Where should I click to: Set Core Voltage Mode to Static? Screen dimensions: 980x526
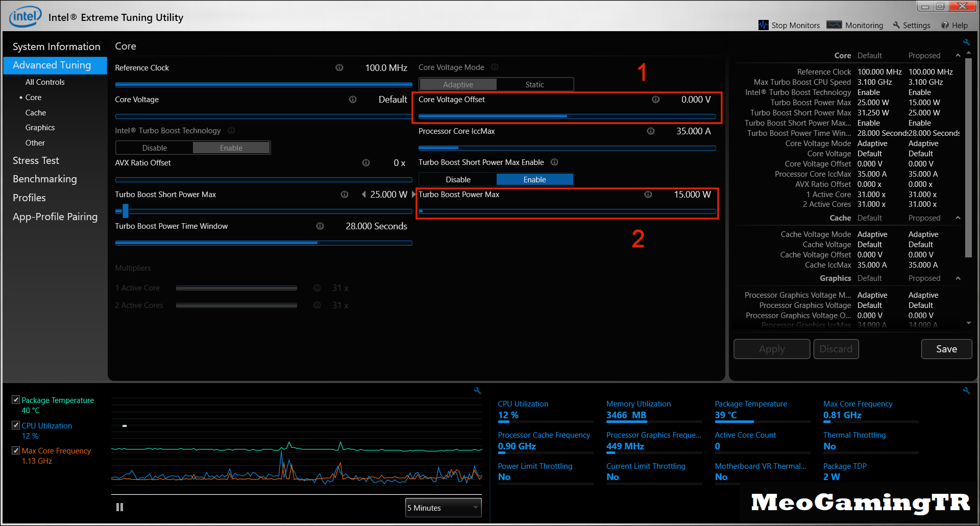click(535, 84)
